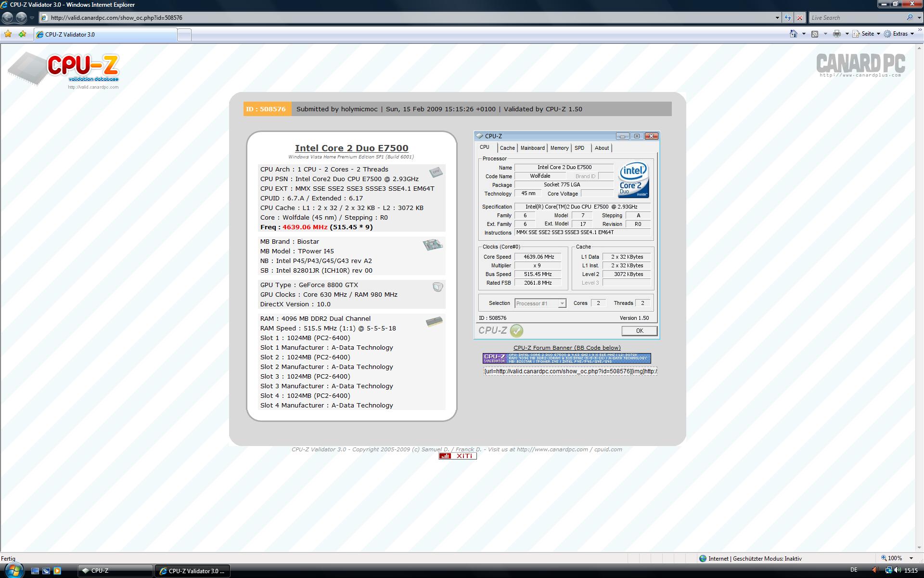Open the Seite menu
Viewport: 924px width, 578px height.
point(866,34)
